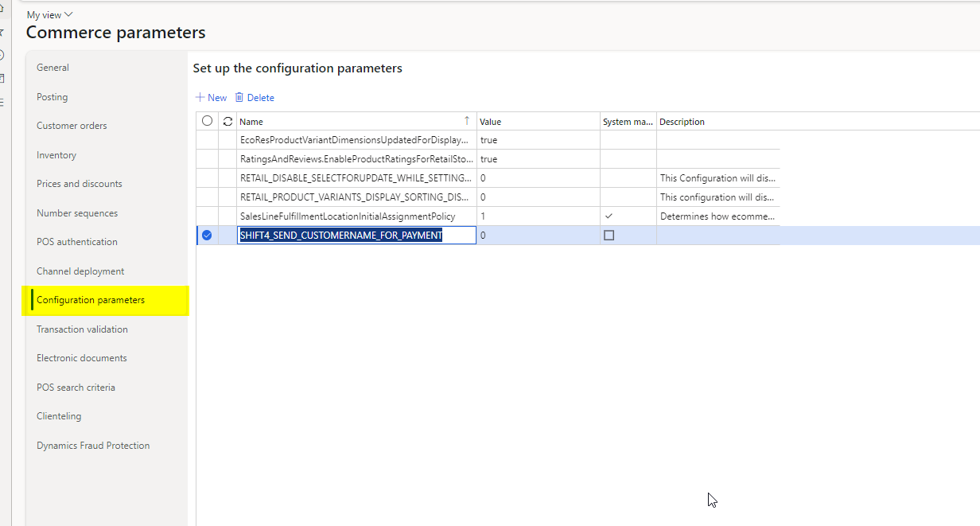Open the Description column header menu
This screenshot has width=980, height=526.
click(716, 122)
